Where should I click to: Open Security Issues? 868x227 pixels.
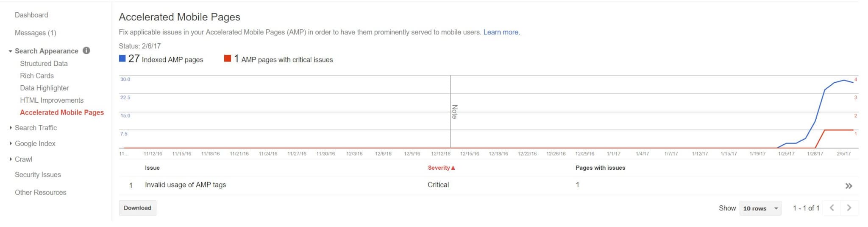[x=38, y=174]
